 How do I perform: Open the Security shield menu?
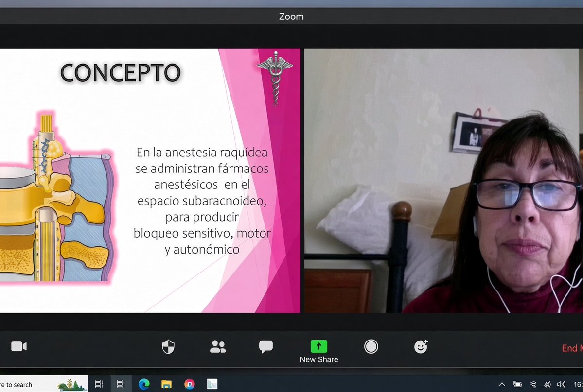pos(168,347)
